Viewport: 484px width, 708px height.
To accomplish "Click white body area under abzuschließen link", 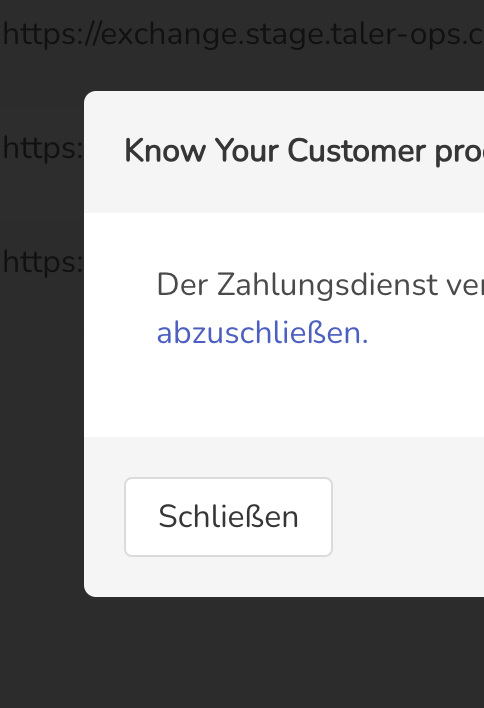I will (284, 393).
